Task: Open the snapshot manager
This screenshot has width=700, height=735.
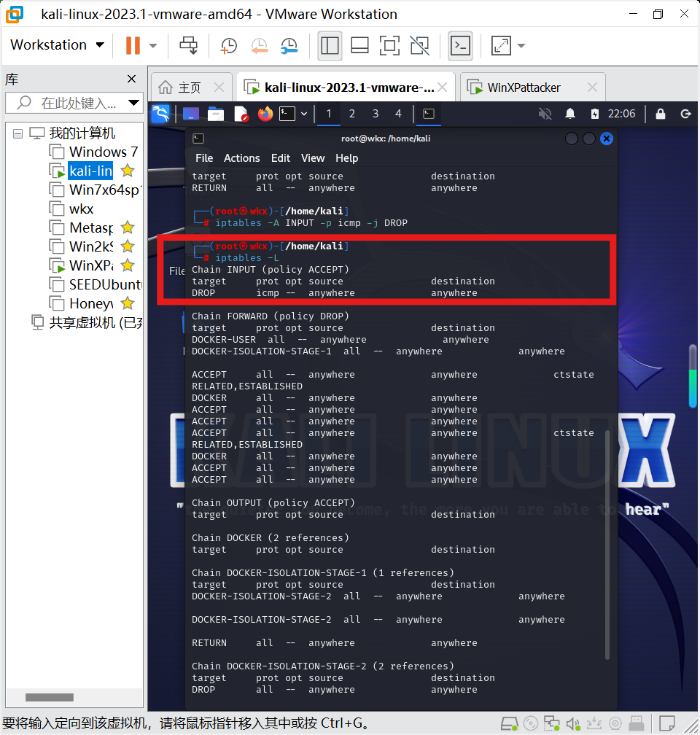Action: click(289, 45)
